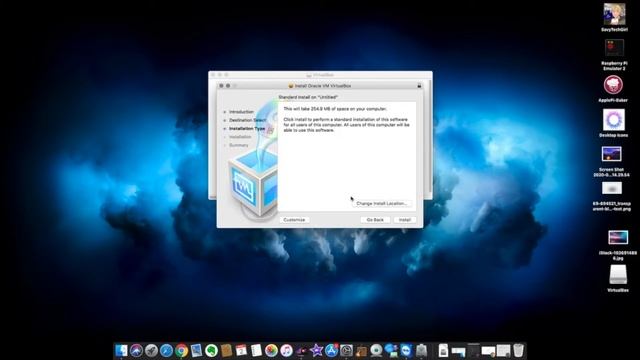Open iMovie star icon in dock
Image resolution: width=640 pixels, height=360 pixels.
tap(316, 350)
